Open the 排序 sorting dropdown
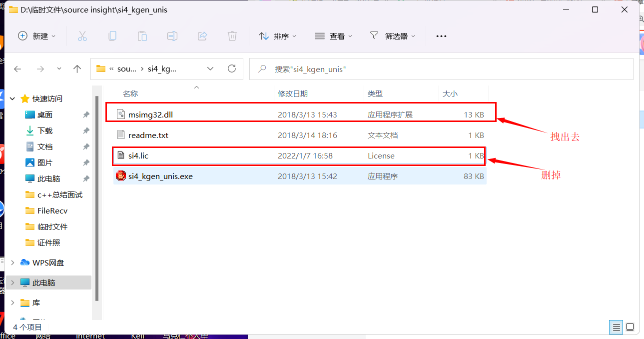 [278, 35]
